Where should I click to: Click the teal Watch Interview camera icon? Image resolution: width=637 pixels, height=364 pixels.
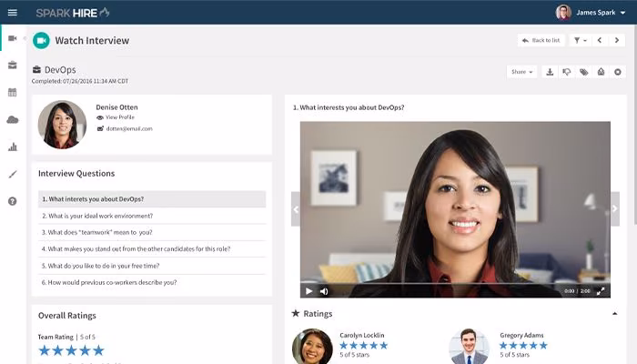coord(41,40)
